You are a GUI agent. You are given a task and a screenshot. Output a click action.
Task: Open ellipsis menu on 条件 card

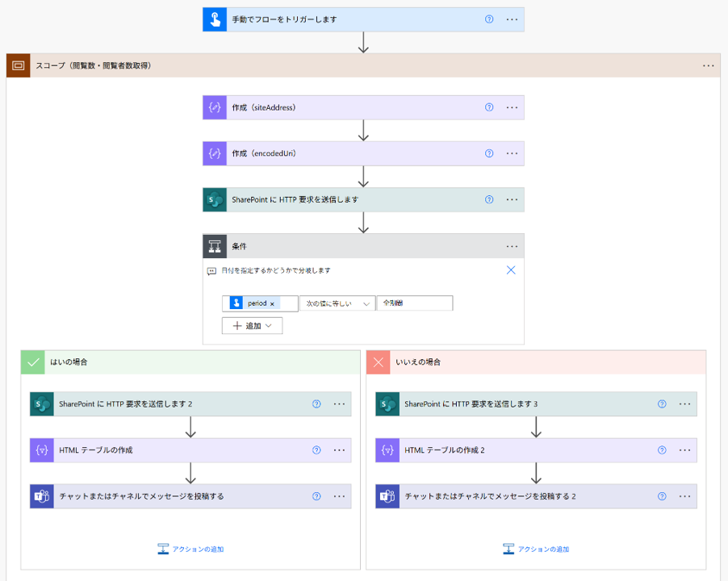point(512,246)
